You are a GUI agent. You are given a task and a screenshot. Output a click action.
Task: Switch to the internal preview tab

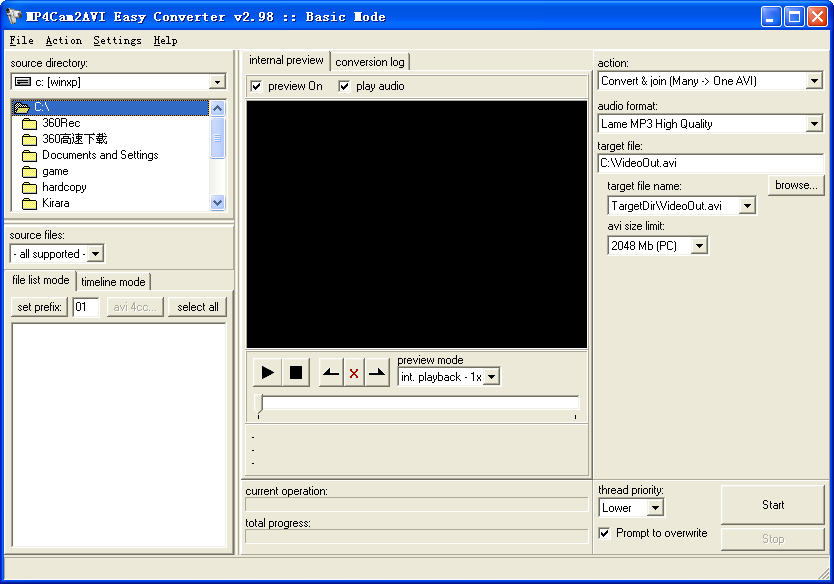(286, 60)
